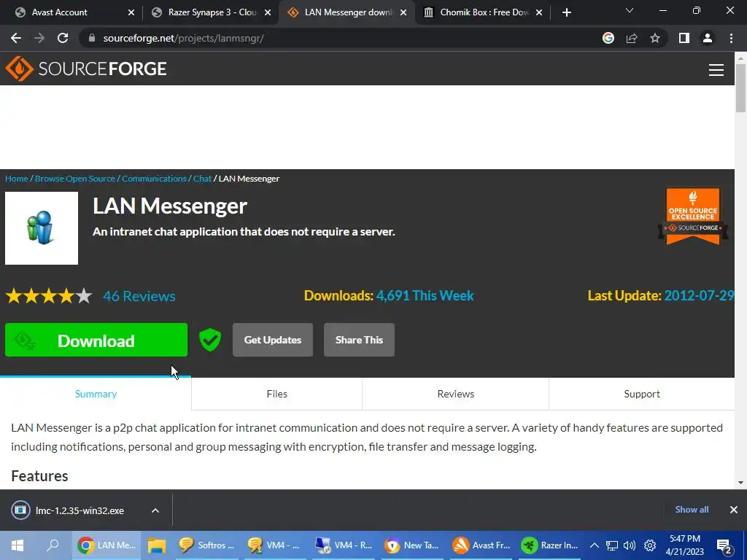Click the browser back arrow
The image size is (747, 560).
[16, 38]
